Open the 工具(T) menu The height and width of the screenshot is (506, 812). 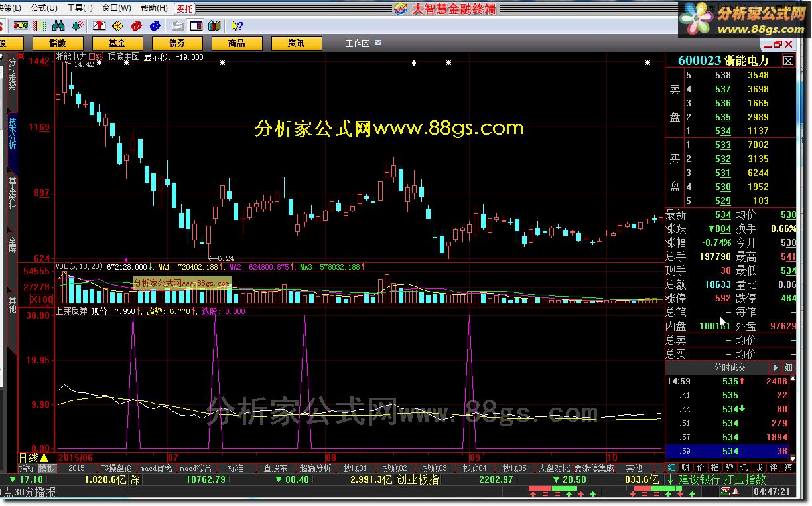(x=80, y=8)
